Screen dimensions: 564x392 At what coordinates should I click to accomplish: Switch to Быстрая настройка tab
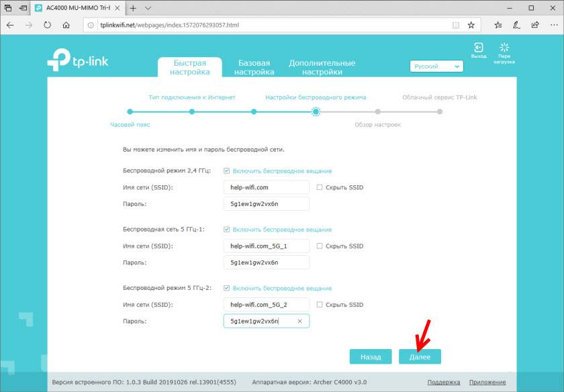point(190,67)
